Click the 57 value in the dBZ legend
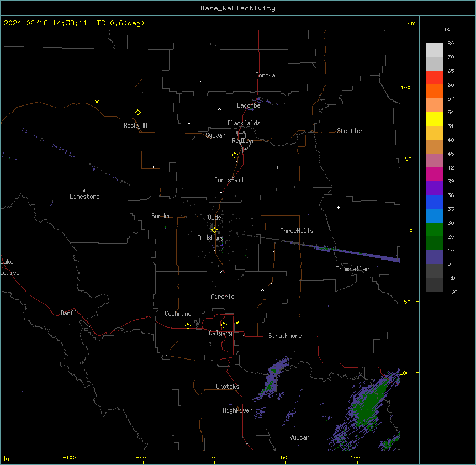476x465 pixels. tap(451, 98)
